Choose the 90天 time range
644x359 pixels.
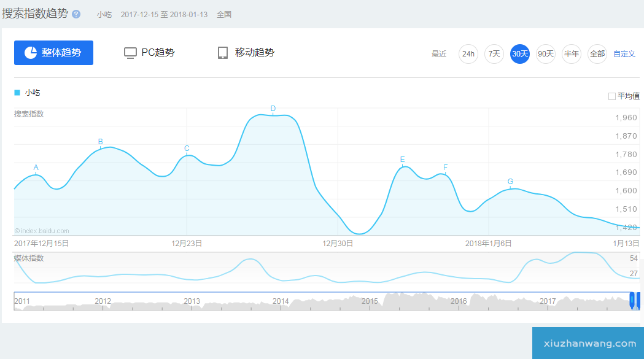click(546, 54)
